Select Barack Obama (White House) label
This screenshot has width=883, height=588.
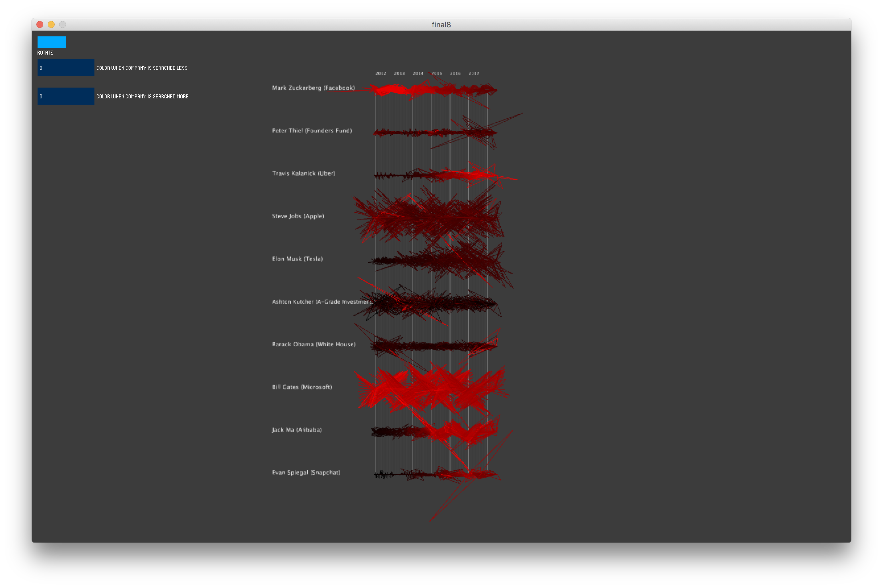[x=313, y=344]
